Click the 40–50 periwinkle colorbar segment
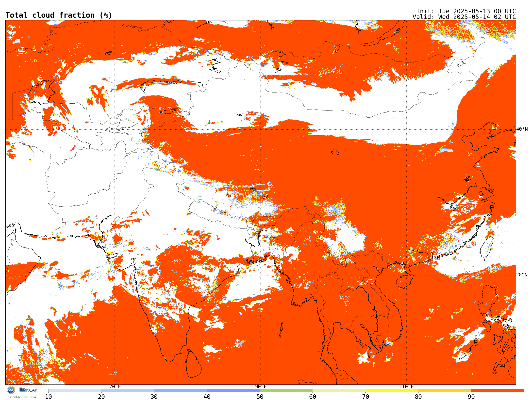The height and width of the screenshot is (400, 532). pyautogui.click(x=233, y=391)
